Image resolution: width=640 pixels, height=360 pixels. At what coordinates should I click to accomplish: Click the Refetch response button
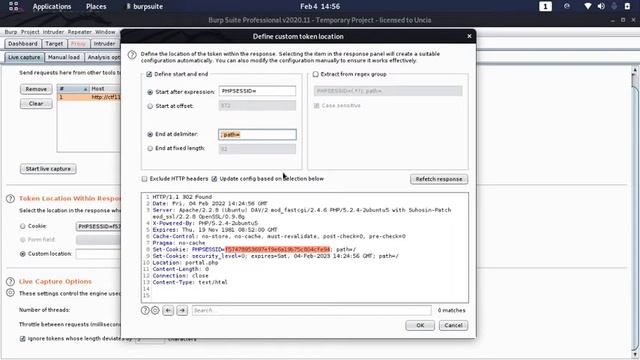439,179
